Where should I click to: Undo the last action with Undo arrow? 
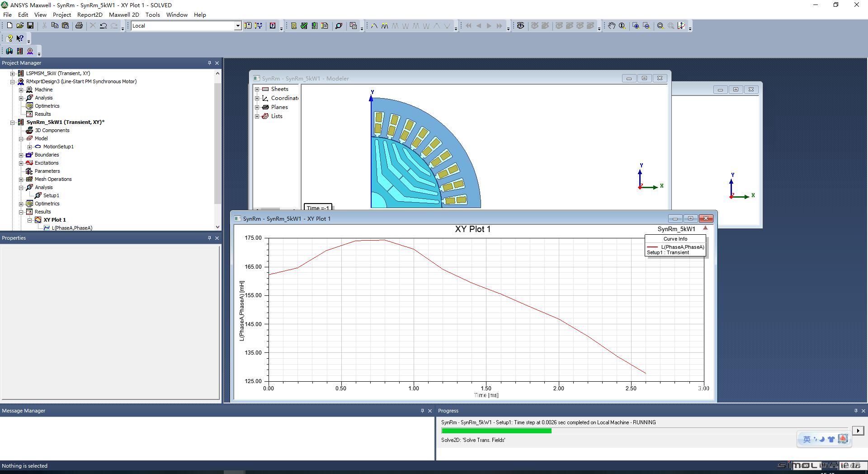pyautogui.click(x=104, y=26)
